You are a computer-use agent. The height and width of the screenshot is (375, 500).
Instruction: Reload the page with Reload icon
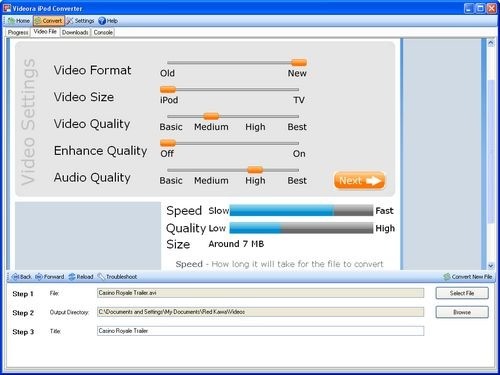81,277
